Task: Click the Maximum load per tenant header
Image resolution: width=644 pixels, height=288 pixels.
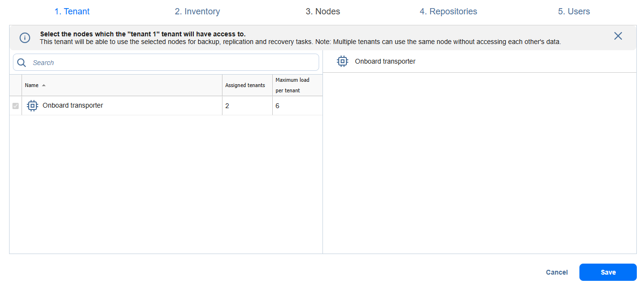Action: [x=292, y=85]
